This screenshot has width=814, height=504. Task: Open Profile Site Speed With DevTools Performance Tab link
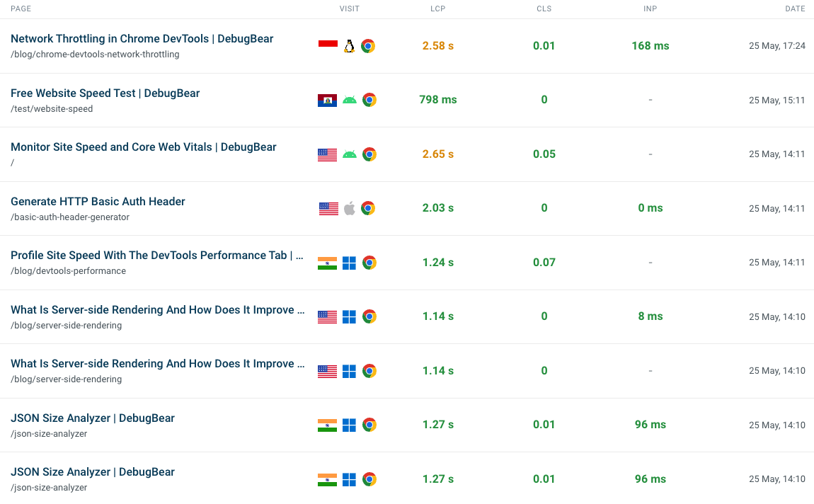pyautogui.click(x=156, y=256)
